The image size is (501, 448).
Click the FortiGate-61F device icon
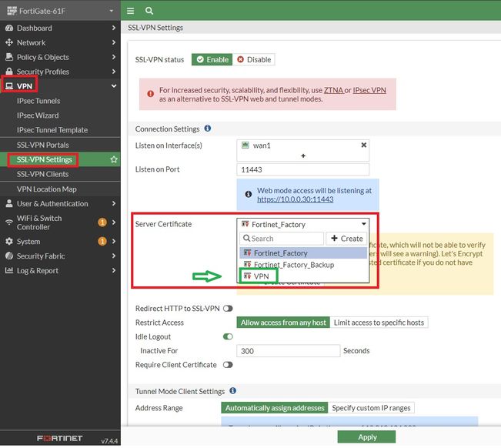(12, 11)
